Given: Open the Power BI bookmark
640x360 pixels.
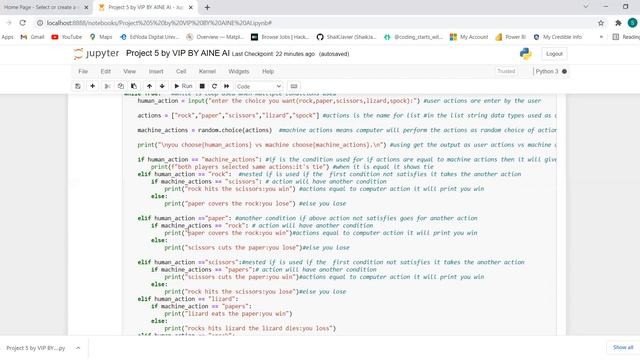Looking at the screenshot, I should click(511, 37).
